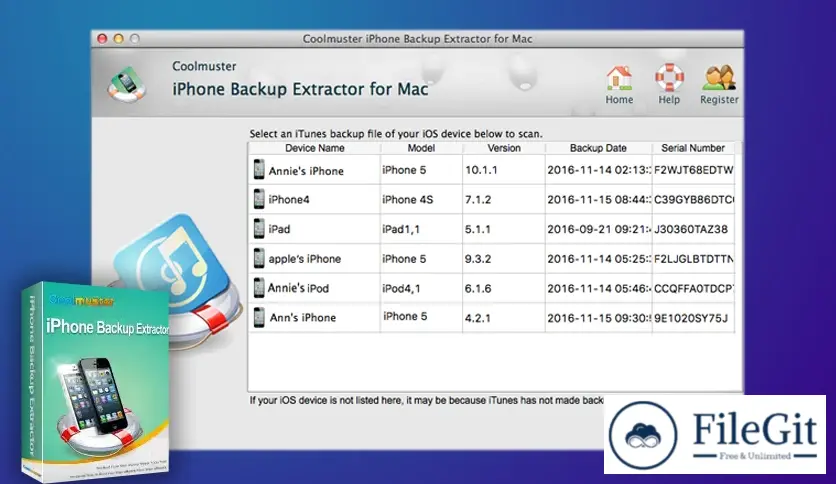Select the device icon for Annie's iPhone
The height and width of the screenshot is (484, 836).
tap(259, 170)
